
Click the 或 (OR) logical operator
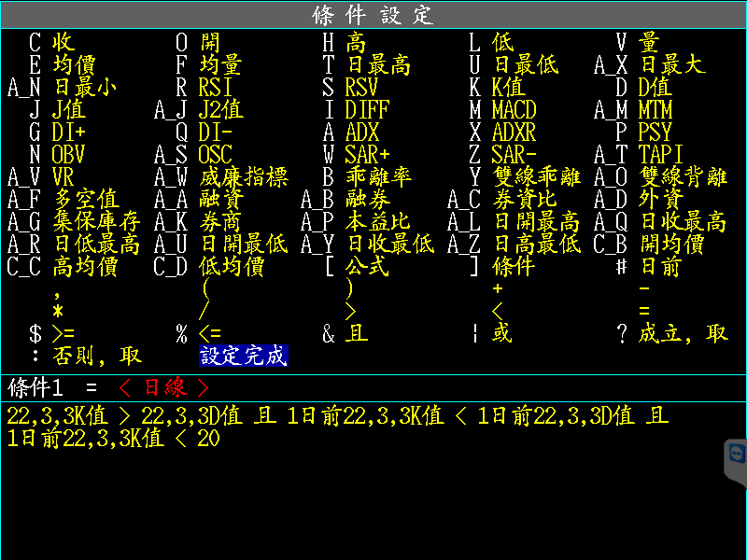point(502,333)
